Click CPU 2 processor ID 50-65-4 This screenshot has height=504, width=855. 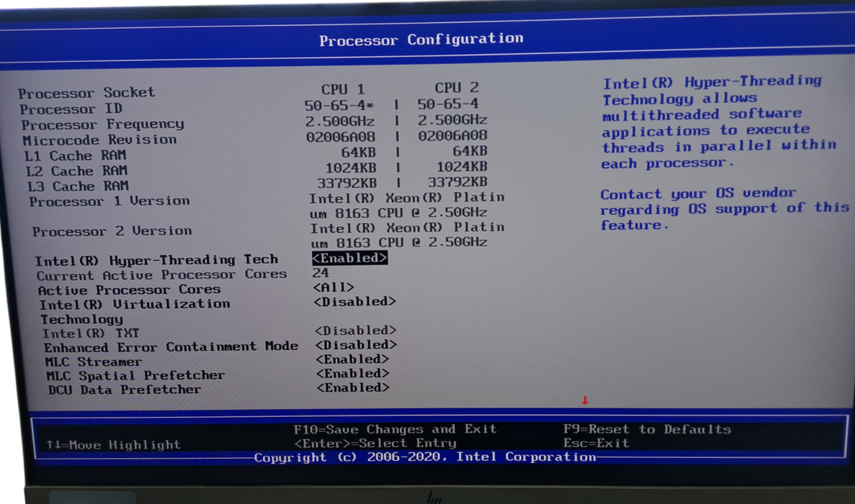tap(448, 104)
